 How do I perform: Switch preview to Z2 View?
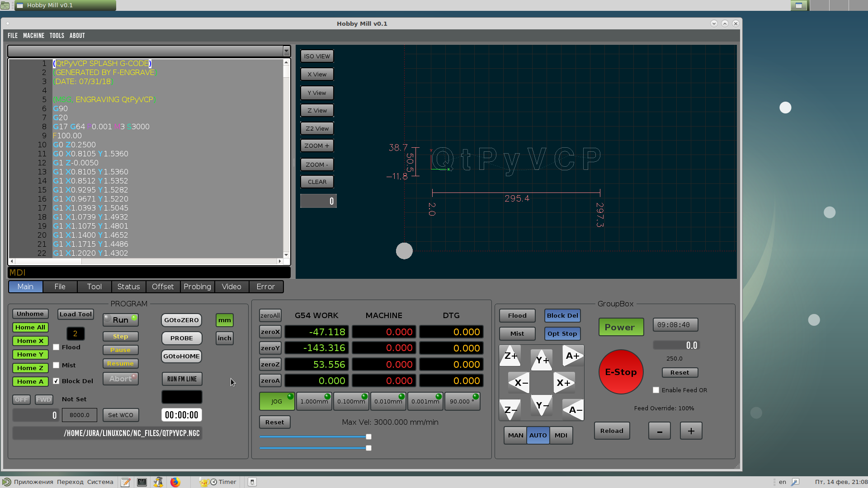[317, 129]
